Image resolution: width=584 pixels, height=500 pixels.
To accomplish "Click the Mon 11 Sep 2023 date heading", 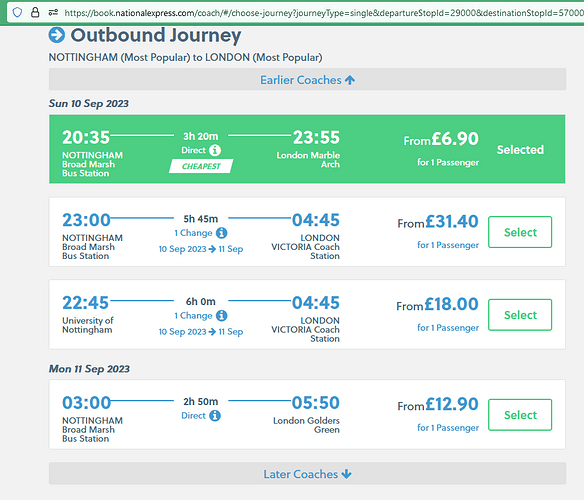I will [x=89, y=369].
